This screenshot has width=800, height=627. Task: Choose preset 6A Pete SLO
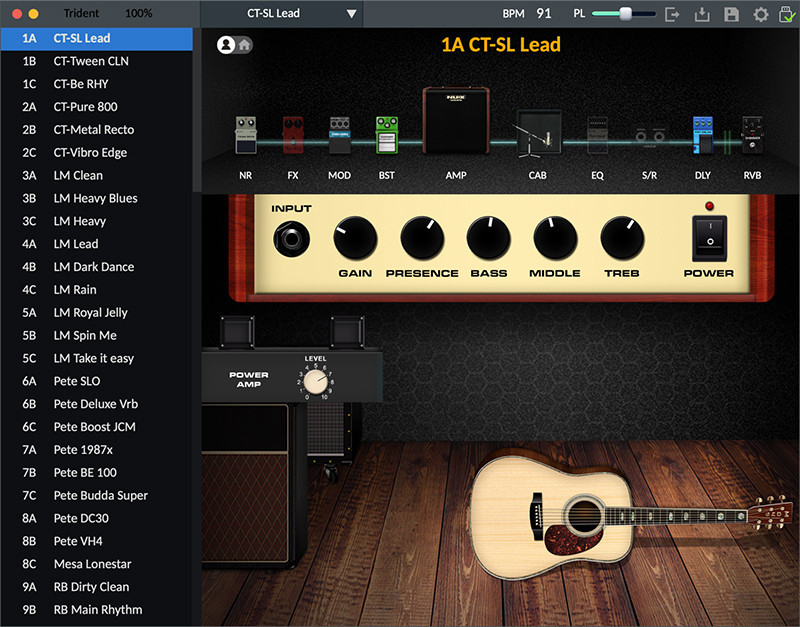point(77,381)
